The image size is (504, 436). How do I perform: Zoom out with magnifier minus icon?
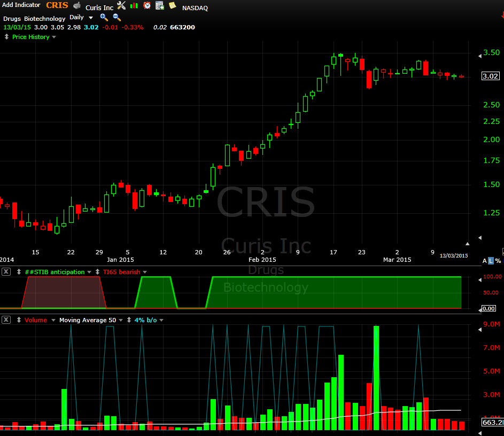click(117, 17)
